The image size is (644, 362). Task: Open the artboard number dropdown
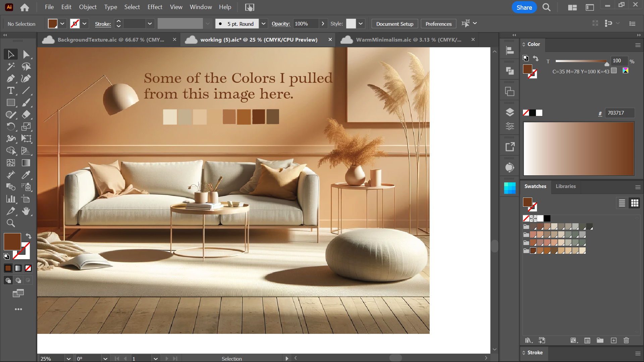click(x=155, y=359)
